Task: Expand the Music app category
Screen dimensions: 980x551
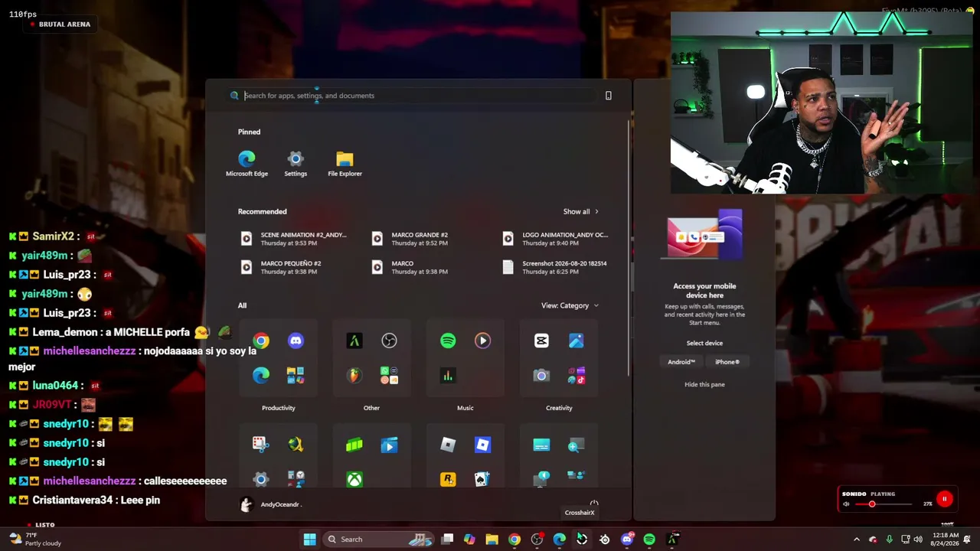Action: 465,408
